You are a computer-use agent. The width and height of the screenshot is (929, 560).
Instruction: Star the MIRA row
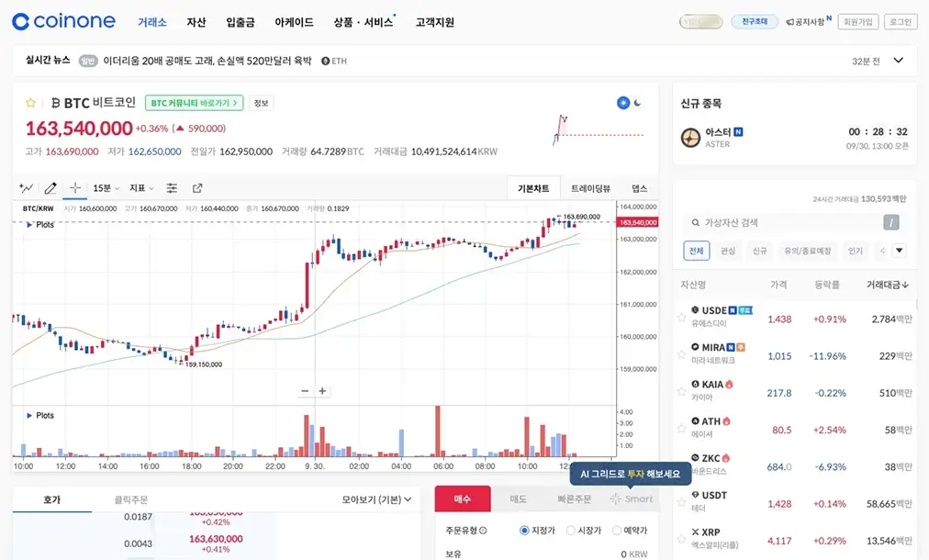click(x=681, y=355)
